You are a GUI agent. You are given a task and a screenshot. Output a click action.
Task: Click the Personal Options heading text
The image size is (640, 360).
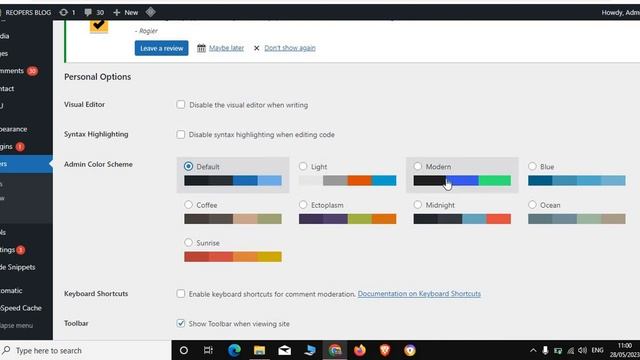tap(98, 77)
